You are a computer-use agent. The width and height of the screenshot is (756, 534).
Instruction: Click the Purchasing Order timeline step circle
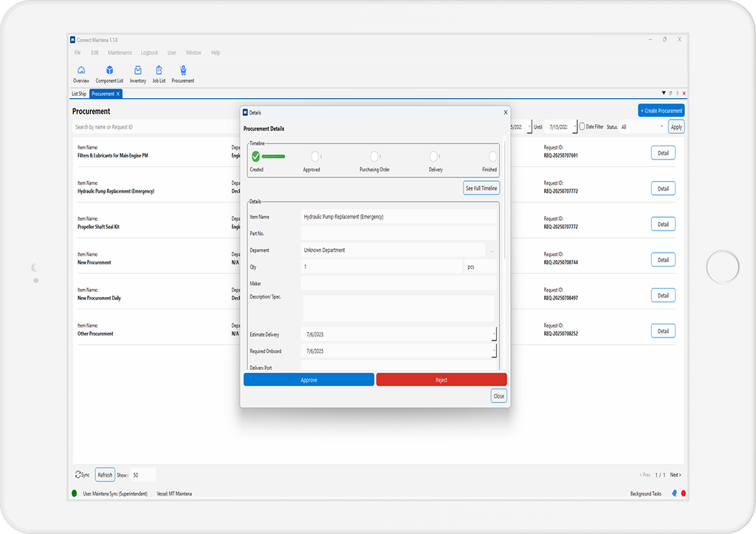(x=374, y=157)
